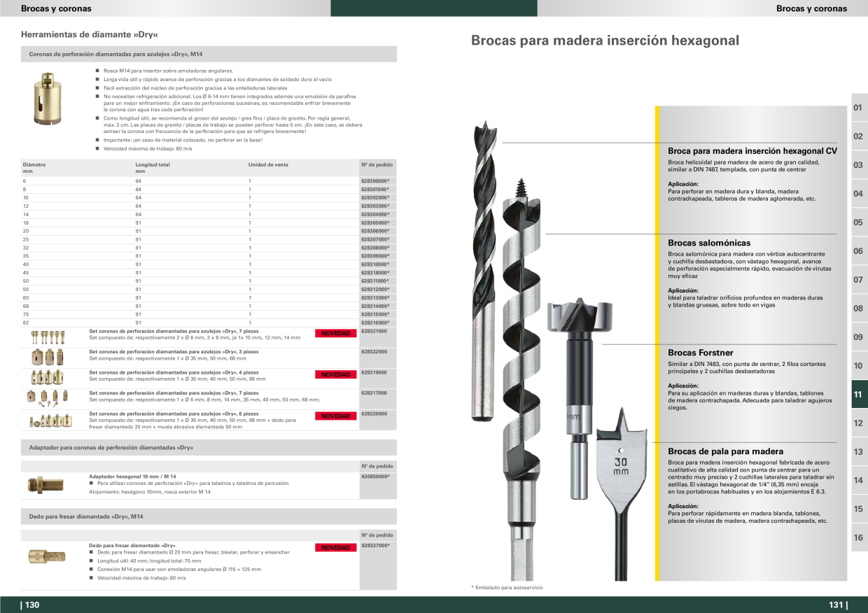Click NOVEDAD badge next to 628327000*

[335, 547]
